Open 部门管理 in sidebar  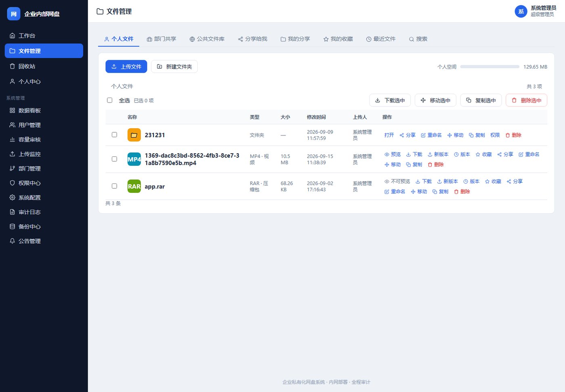tap(44, 169)
